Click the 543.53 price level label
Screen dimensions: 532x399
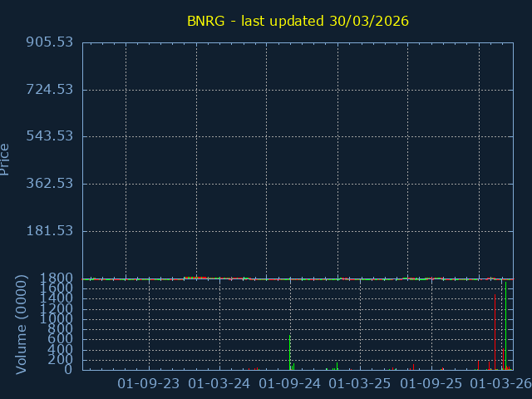coord(50,136)
